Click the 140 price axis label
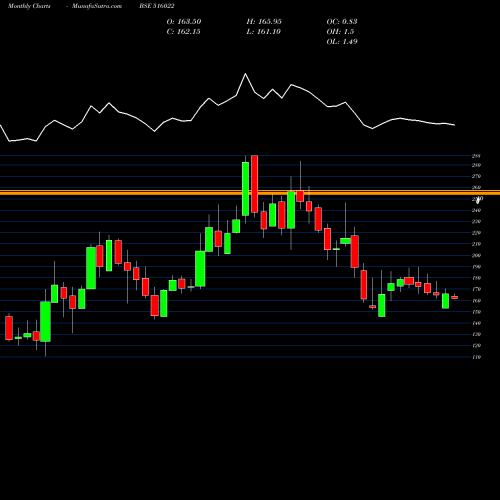The height and width of the screenshot is (500, 500). [476, 323]
